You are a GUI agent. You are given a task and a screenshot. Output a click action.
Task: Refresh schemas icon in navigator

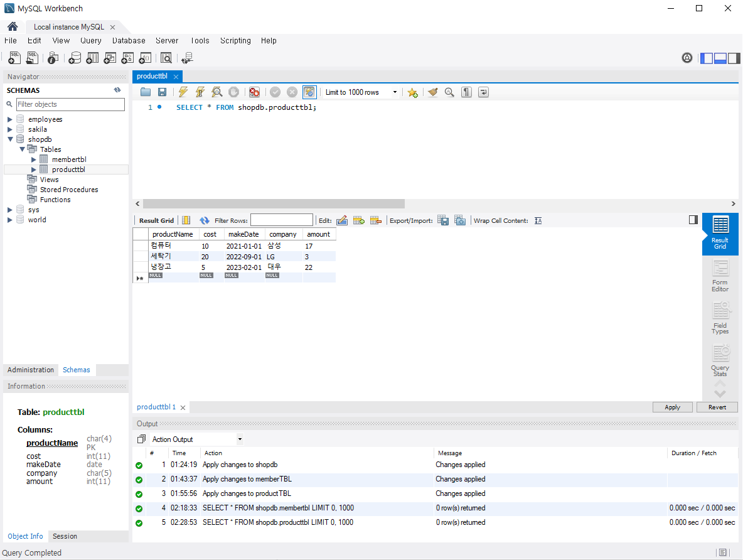tap(117, 90)
